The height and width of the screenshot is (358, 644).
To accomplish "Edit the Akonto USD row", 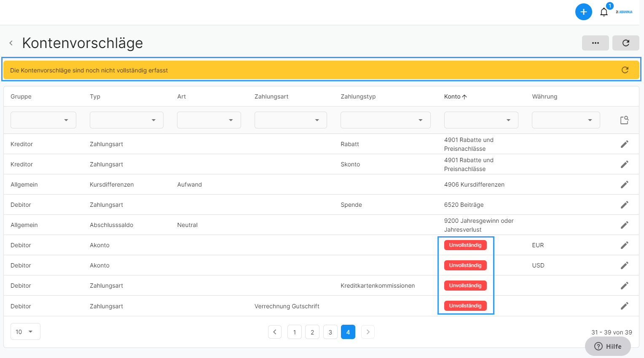I will pos(624,265).
